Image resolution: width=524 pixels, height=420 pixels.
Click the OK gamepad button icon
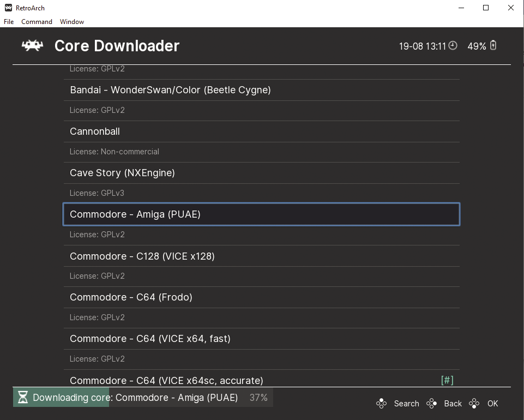click(x=474, y=404)
